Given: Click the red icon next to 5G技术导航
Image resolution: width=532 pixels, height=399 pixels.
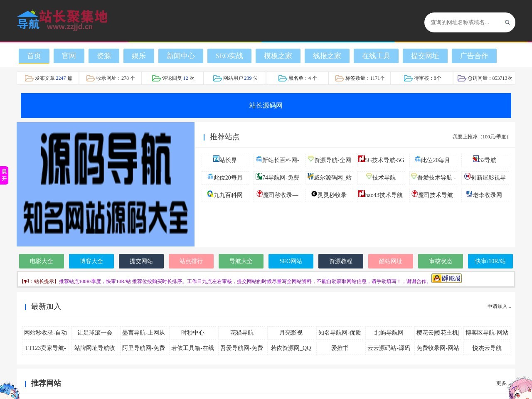Looking at the screenshot, I should pyautogui.click(x=361, y=159).
